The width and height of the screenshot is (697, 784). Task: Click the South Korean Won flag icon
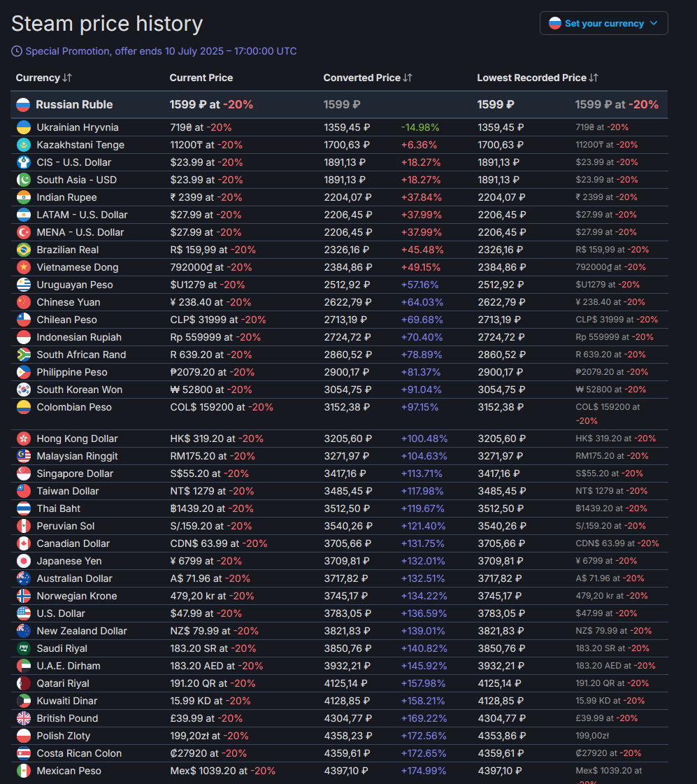tap(24, 390)
